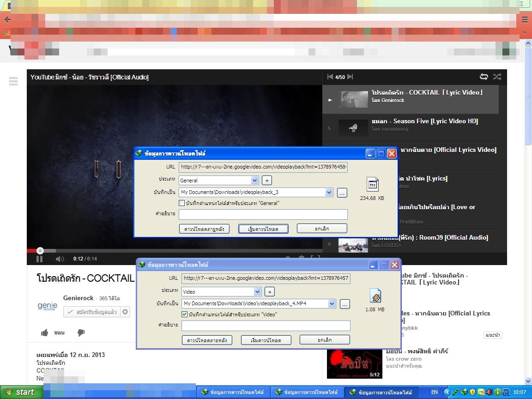Open Chrome menu icon
The image size is (532, 399).
tap(525, 20)
